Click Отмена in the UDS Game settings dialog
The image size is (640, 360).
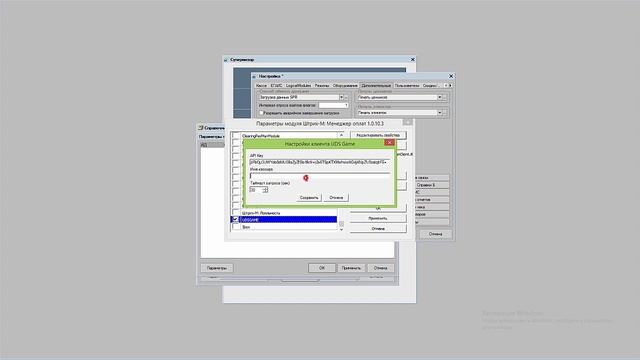336,198
